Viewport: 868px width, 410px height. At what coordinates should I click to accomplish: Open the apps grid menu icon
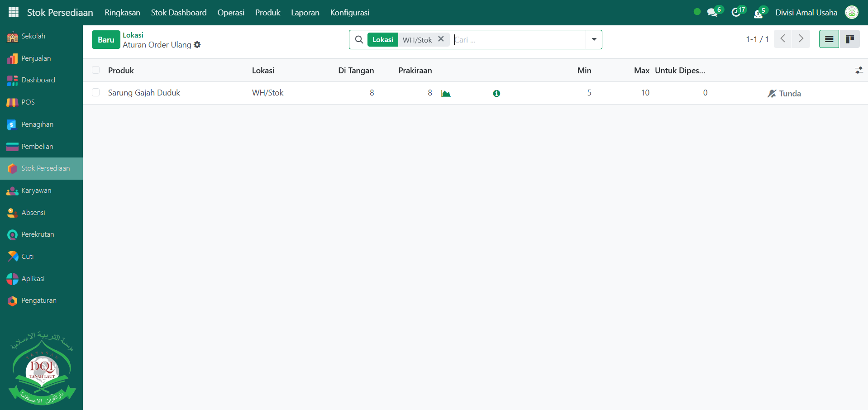14,12
